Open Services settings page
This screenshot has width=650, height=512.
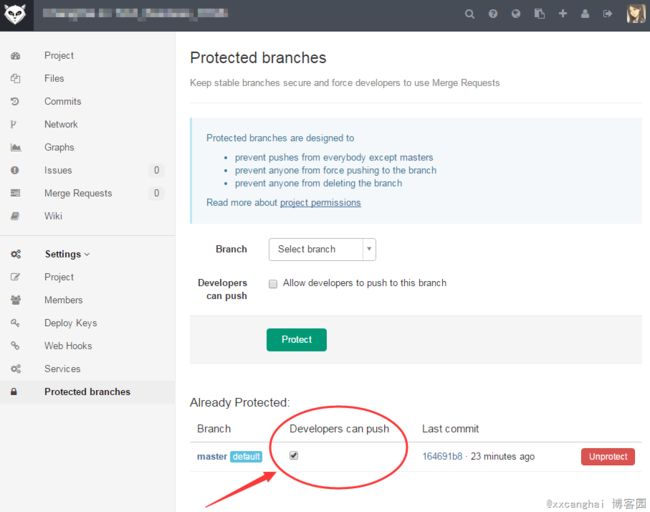pos(62,369)
